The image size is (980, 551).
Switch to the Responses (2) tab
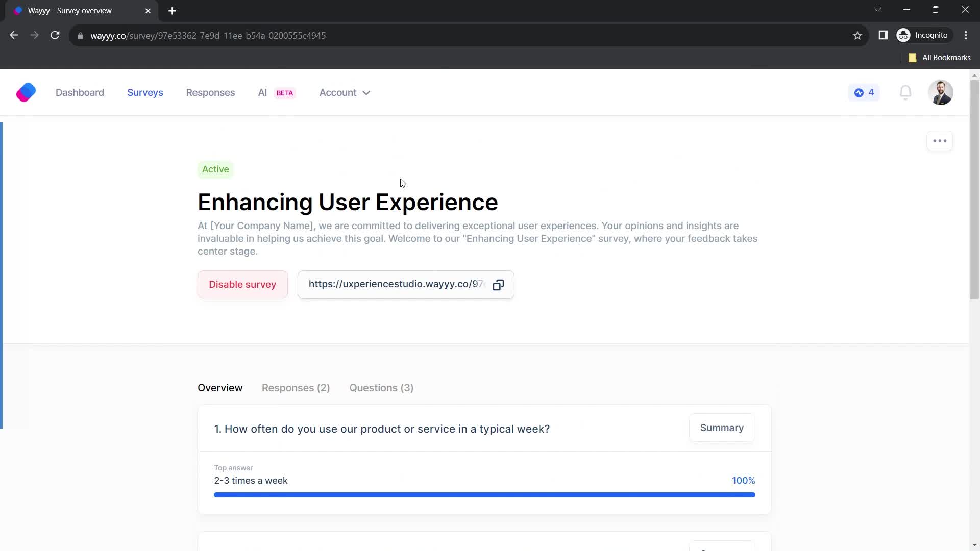296,388
